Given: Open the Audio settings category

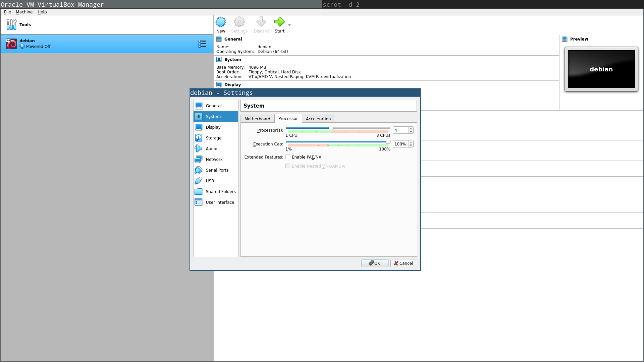Looking at the screenshot, I should click(x=216, y=148).
